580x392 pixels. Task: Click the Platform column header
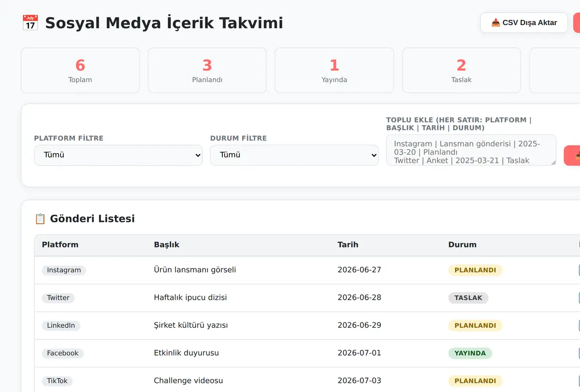click(x=60, y=245)
